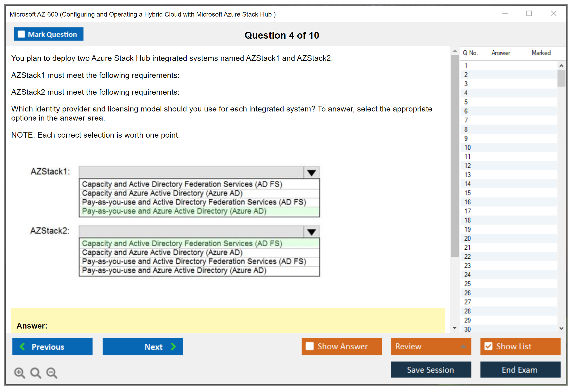574x392 pixels.
Task: Expand the Review dropdown menu
Action: (x=463, y=346)
